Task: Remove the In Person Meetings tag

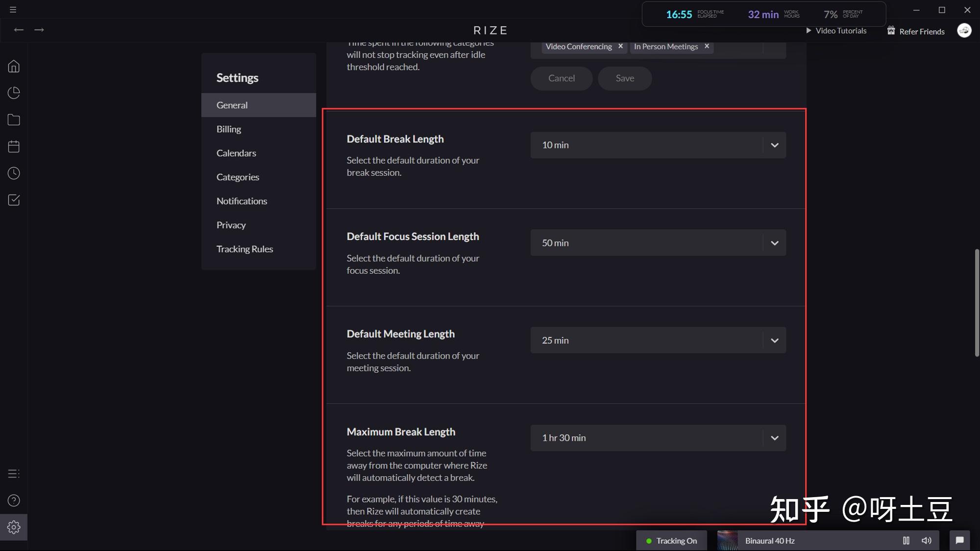Action: pyautogui.click(x=707, y=46)
